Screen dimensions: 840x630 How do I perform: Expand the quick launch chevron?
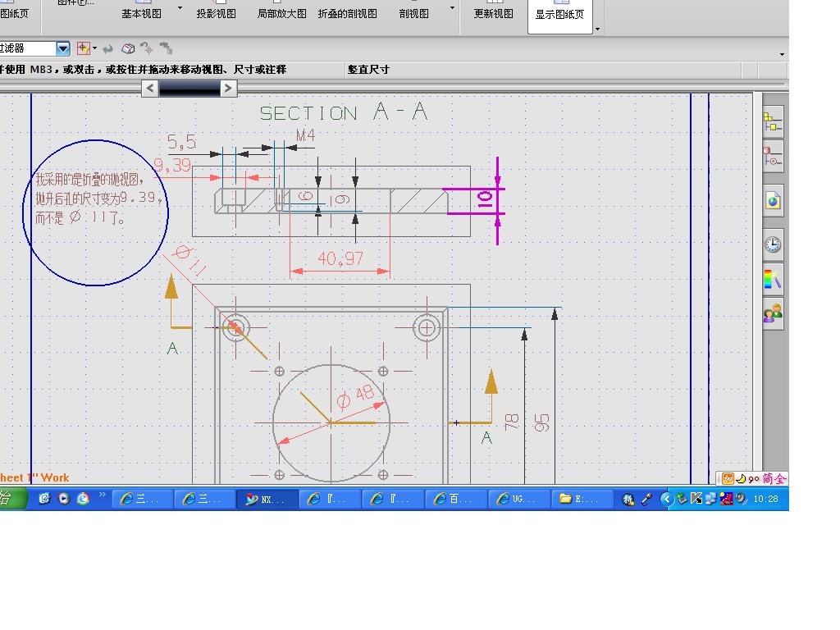click(103, 495)
